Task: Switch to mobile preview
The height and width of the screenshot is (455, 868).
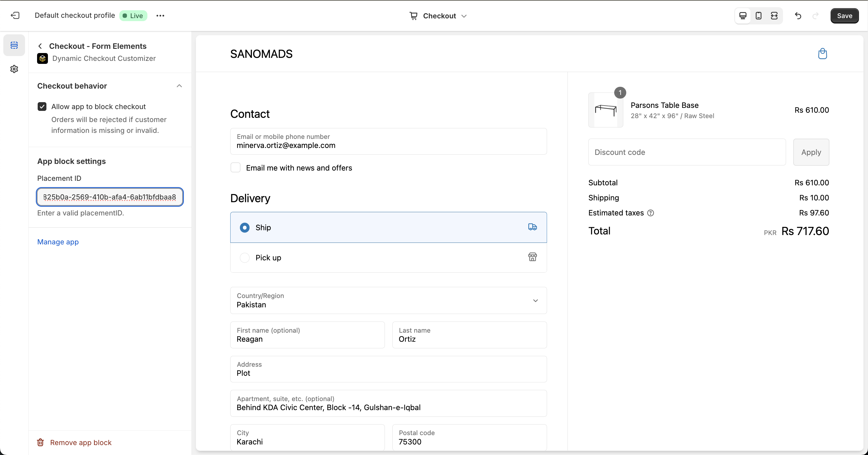Action: click(x=759, y=16)
